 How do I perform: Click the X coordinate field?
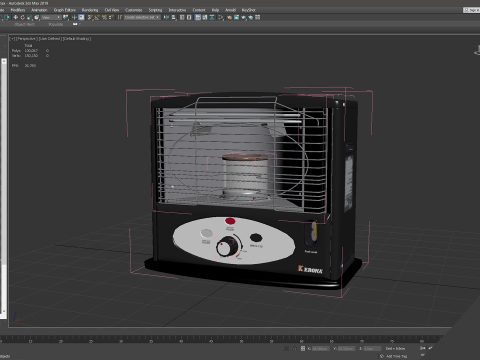(321, 349)
